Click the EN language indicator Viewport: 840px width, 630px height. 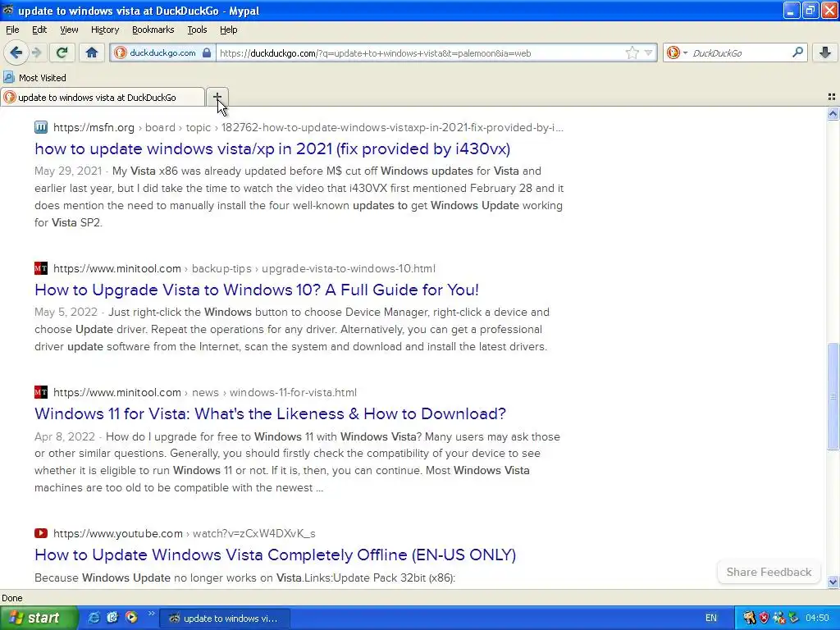[x=711, y=618]
